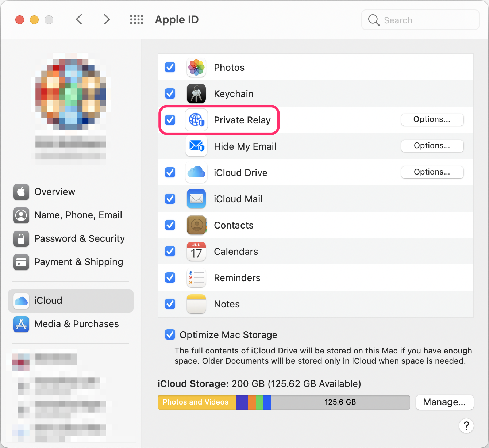Click the Photos app icon
The width and height of the screenshot is (489, 448).
pos(196,68)
